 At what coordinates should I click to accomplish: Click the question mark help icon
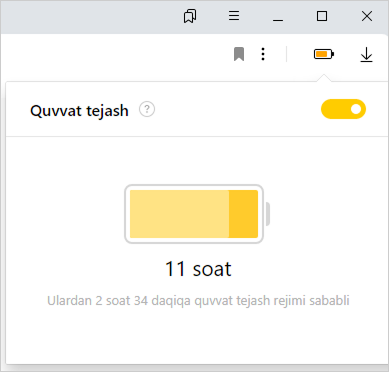pyautogui.click(x=147, y=109)
